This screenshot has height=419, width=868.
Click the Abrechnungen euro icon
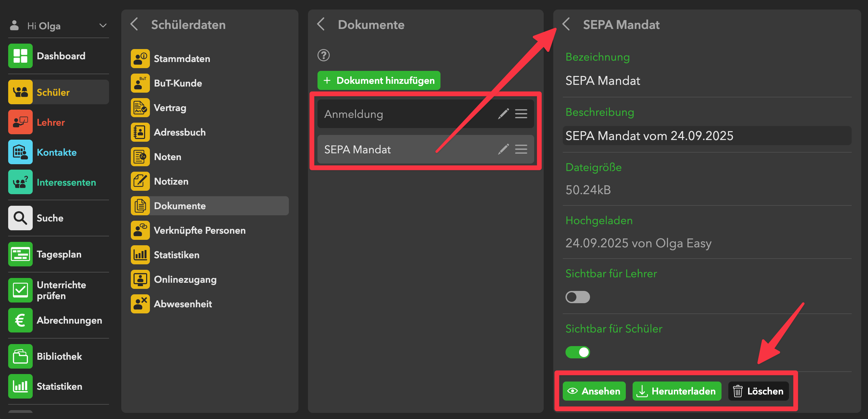(x=20, y=320)
